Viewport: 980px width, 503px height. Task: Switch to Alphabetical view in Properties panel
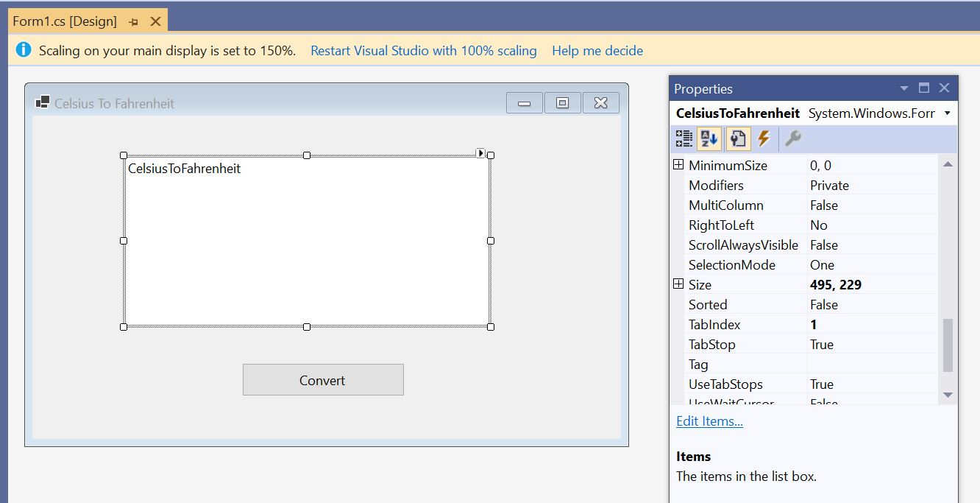point(709,138)
